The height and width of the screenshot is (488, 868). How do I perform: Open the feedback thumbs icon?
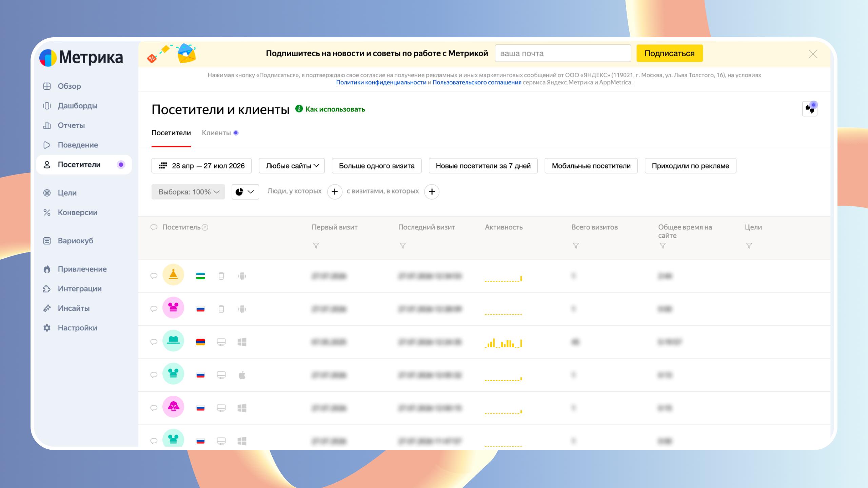click(810, 109)
